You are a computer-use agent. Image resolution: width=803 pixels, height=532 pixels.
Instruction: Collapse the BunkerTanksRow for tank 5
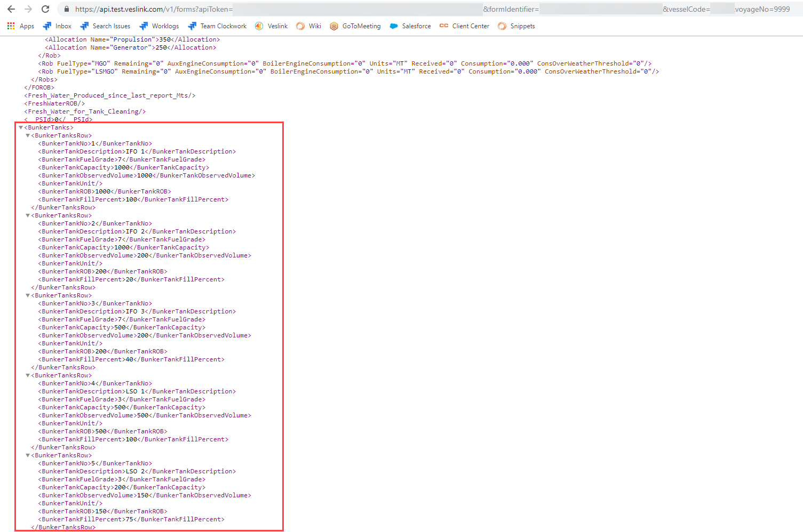28,455
